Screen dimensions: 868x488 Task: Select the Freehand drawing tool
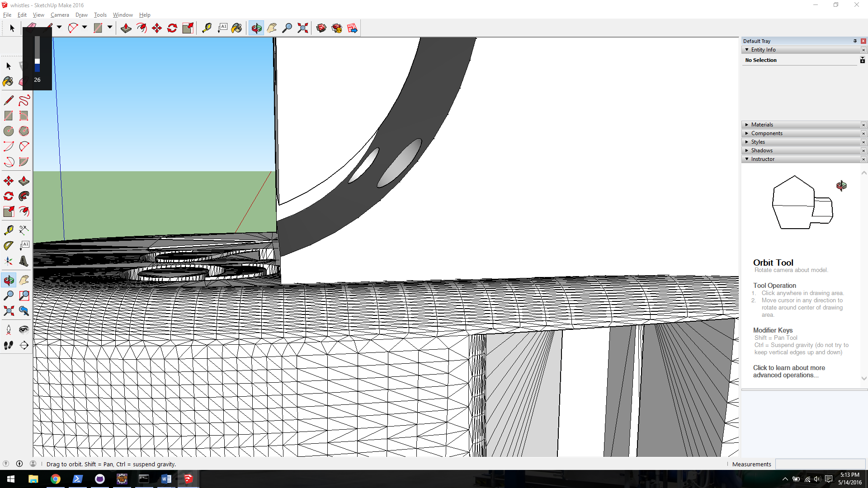[24, 100]
